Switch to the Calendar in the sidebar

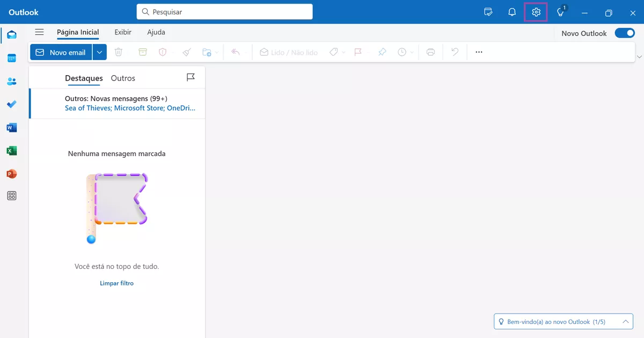12,58
